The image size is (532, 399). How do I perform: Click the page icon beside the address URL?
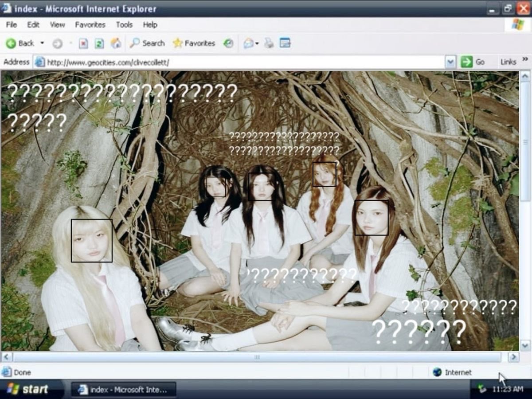(x=40, y=62)
